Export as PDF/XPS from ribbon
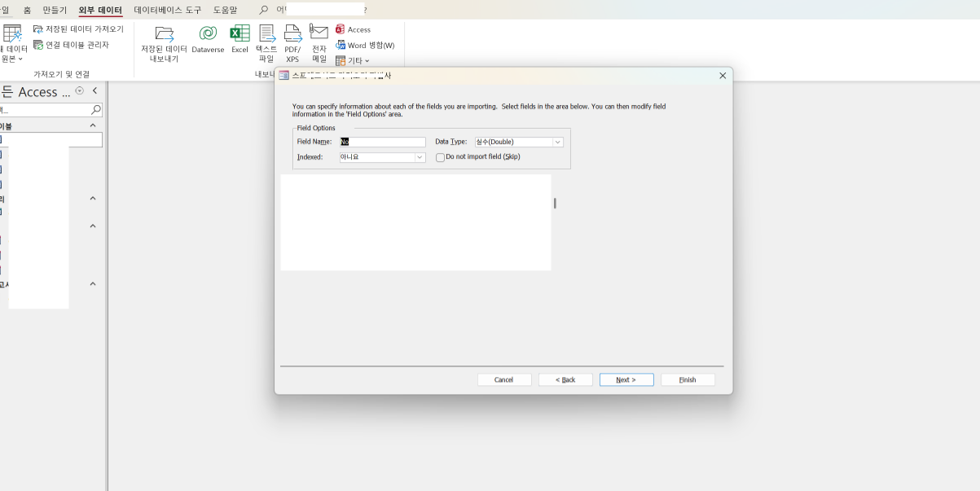Image resolution: width=980 pixels, height=491 pixels. click(292, 44)
